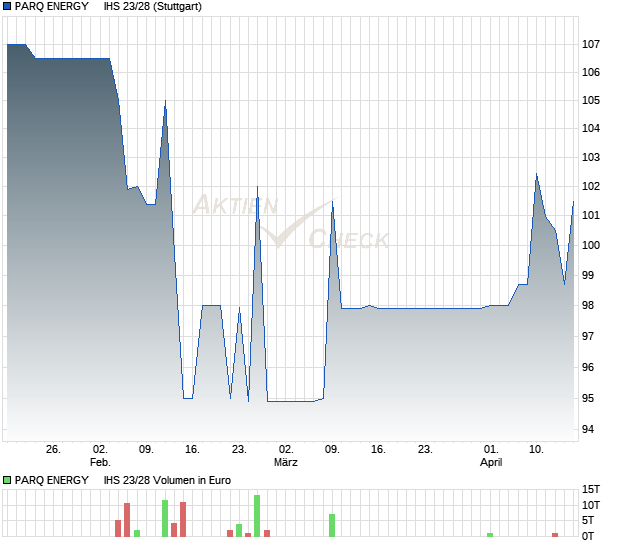Click the small green volume bar on April 1
This screenshot has width=620, height=546.
tap(490, 535)
